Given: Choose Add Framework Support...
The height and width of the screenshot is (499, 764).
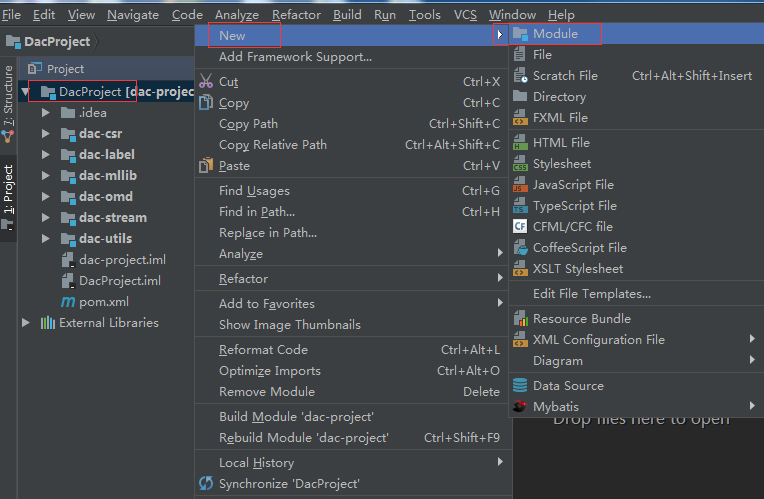Looking at the screenshot, I should [x=351, y=57].
